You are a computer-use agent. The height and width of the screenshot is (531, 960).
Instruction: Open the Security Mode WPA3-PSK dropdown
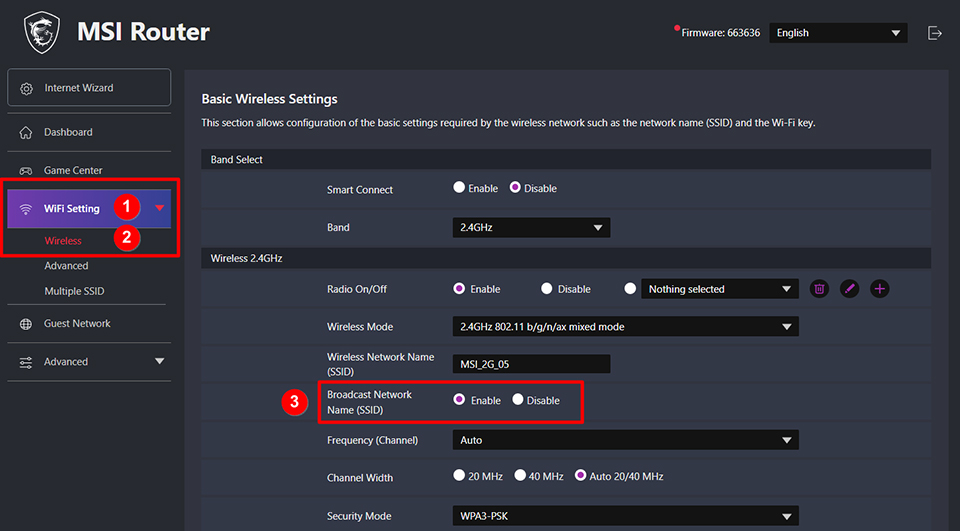pos(625,516)
